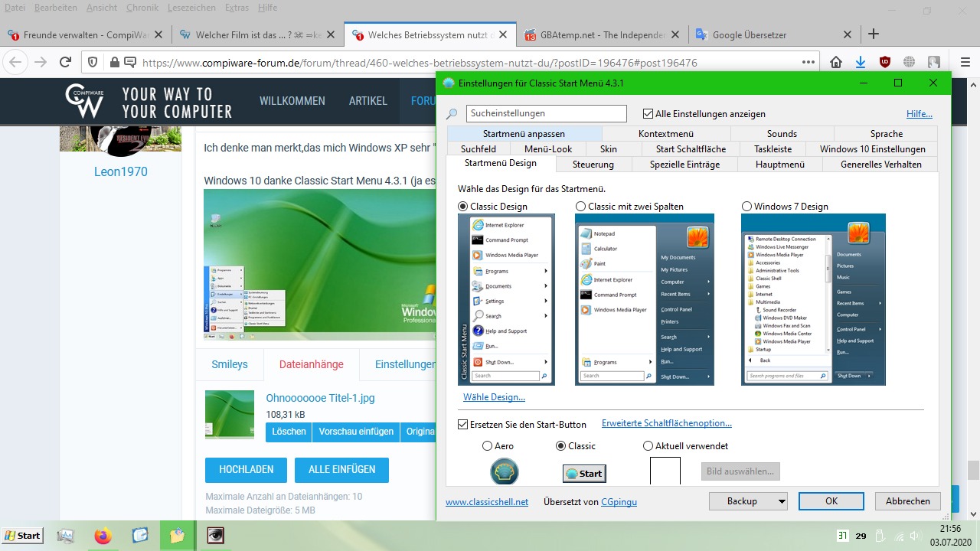The image size is (980, 551).
Task: Open the Smileys tab in forum editor
Action: coord(230,364)
